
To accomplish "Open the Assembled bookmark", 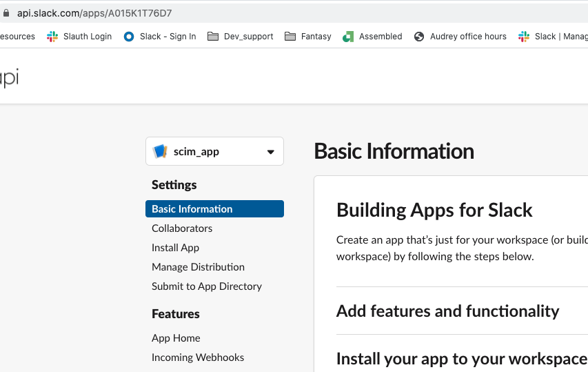I will (x=372, y=37).
